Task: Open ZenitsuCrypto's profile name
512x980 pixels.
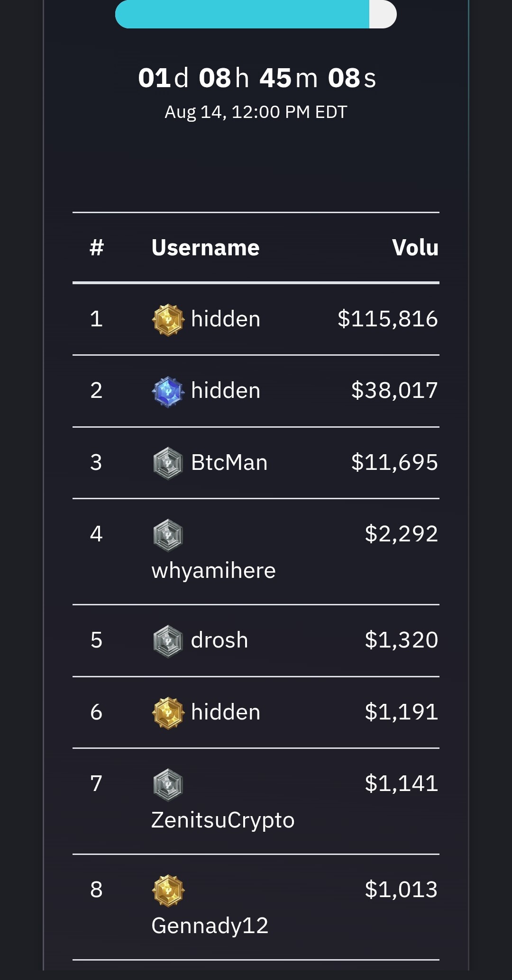Action: (223, 821)
